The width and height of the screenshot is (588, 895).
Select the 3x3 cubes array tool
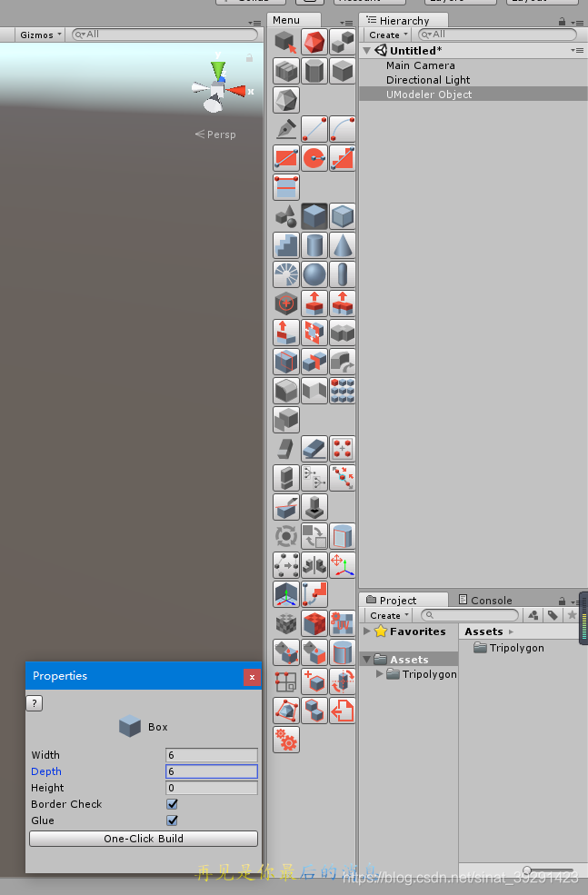point(343,391)
